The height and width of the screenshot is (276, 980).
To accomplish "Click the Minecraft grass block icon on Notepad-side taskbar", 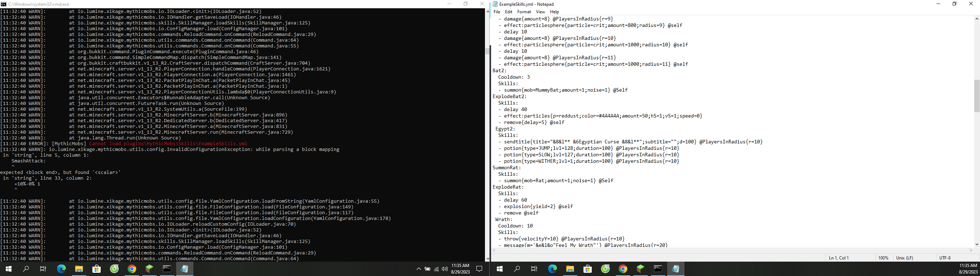I will click(640, 269).
